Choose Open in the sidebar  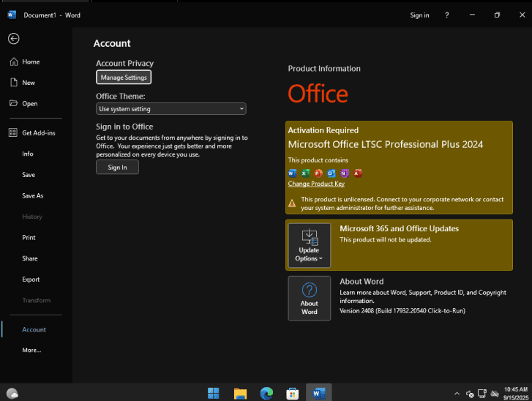coord(30,104)
